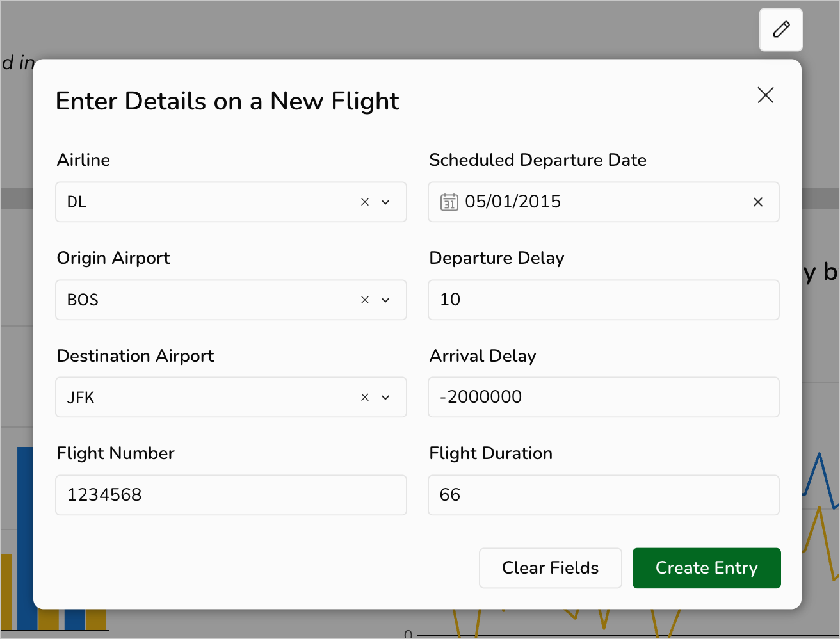
Task: Clear the Airline DL selection
Action: (365, 202)
